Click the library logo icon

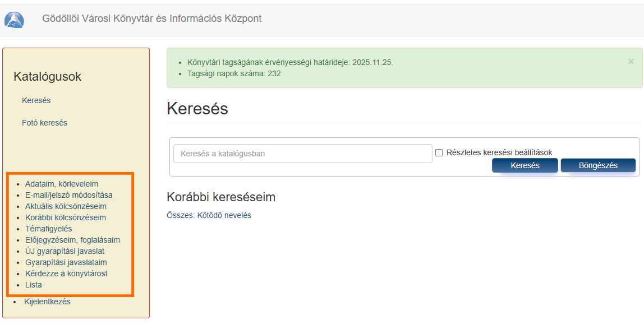point(15,20)
